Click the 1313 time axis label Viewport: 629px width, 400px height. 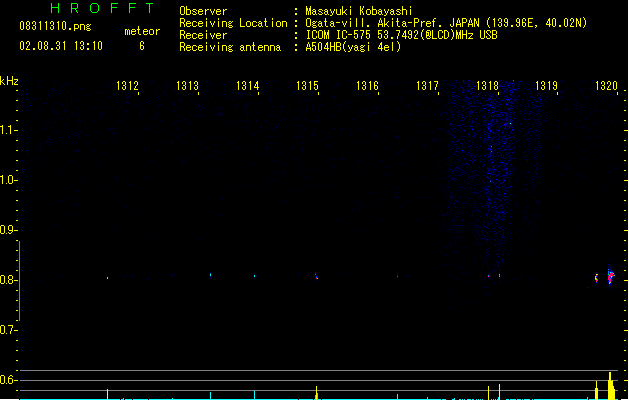click(x=187, y=86)
